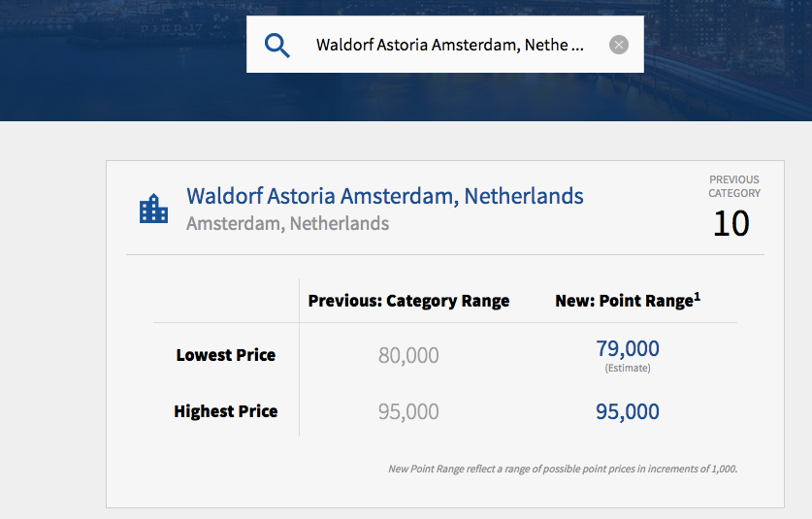
Task: Click the magnifying glass search icon
Action: [277, 46]
